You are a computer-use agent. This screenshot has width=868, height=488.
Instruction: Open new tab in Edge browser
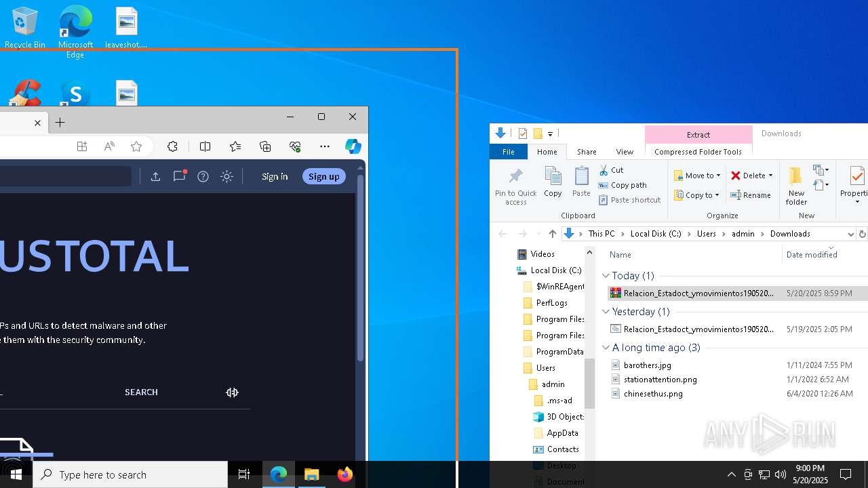(x=60, y=123)
